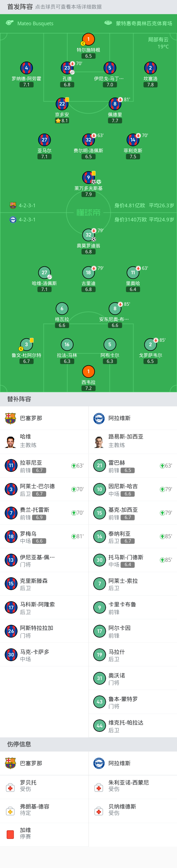
Task: Tap goalkeeper Ter Stegen's orange number 1 icon
Action: tap(88, 39)
